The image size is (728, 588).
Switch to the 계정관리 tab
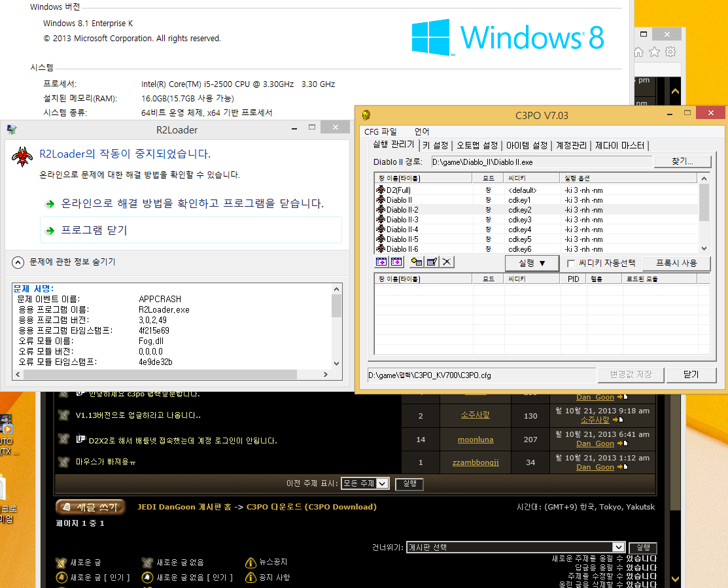pyautogui.click(x=571, y=146)
